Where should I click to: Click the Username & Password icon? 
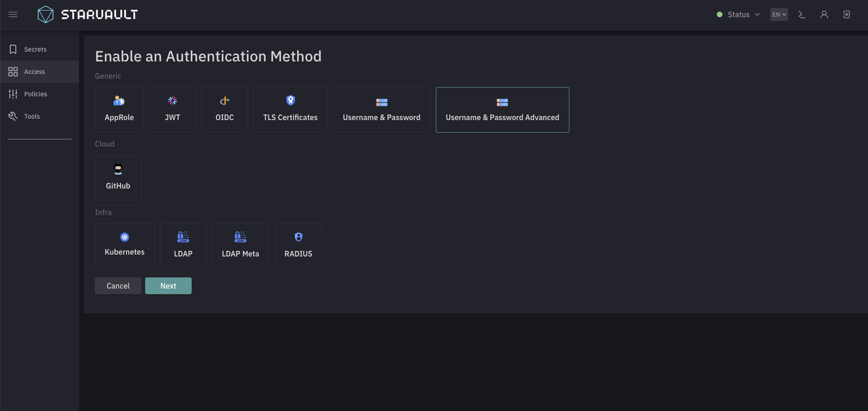(x=382, y=102)
